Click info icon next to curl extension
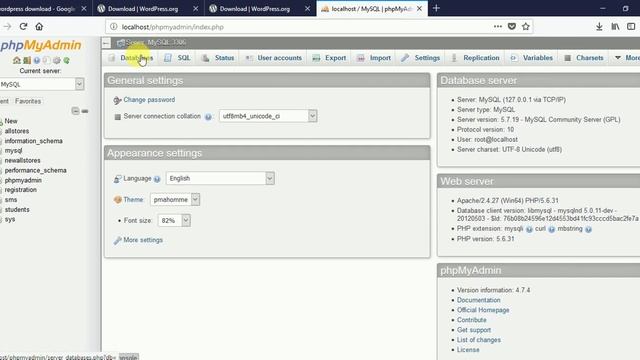The image size is (640, 360). [551, 229]
